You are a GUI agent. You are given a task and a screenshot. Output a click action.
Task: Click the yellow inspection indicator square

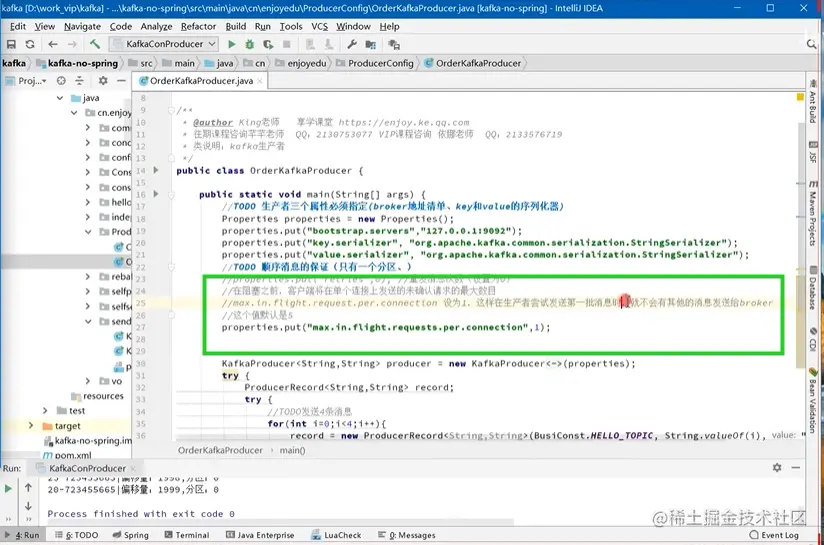coord(800,97)
